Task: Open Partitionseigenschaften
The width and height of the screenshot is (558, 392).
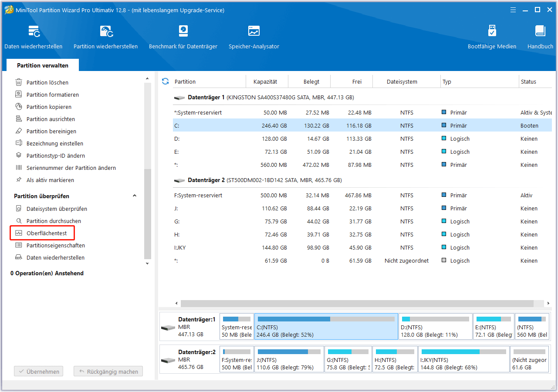Action: (x=55, y=245)
